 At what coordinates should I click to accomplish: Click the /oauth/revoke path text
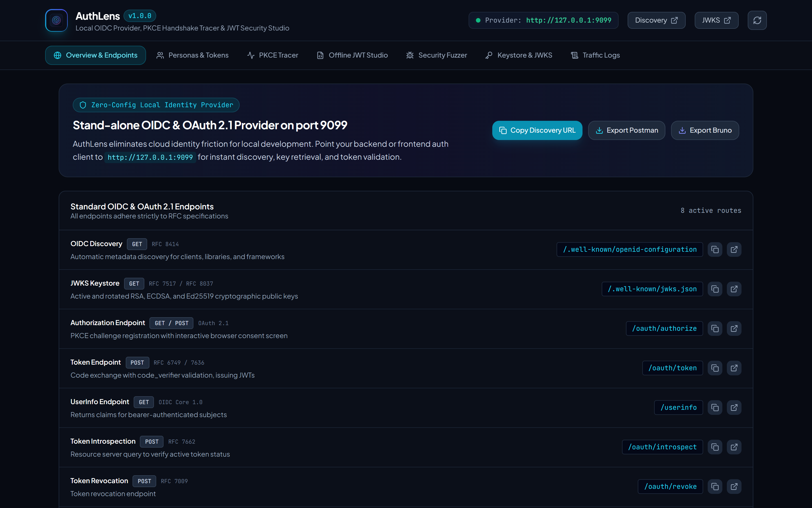(670, 487)
